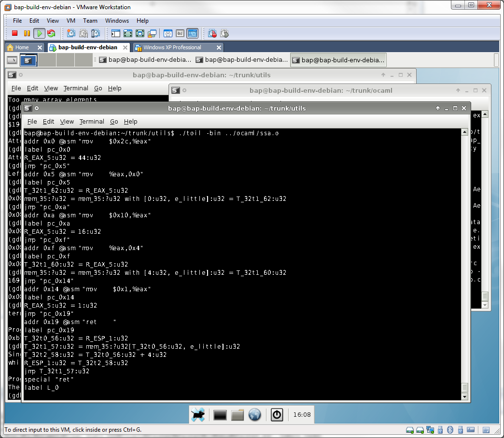Click the Bluetooth device icon in the status bar
This screenshot has height=438, width=504.
pyautogui.click(x=449, y=430)
